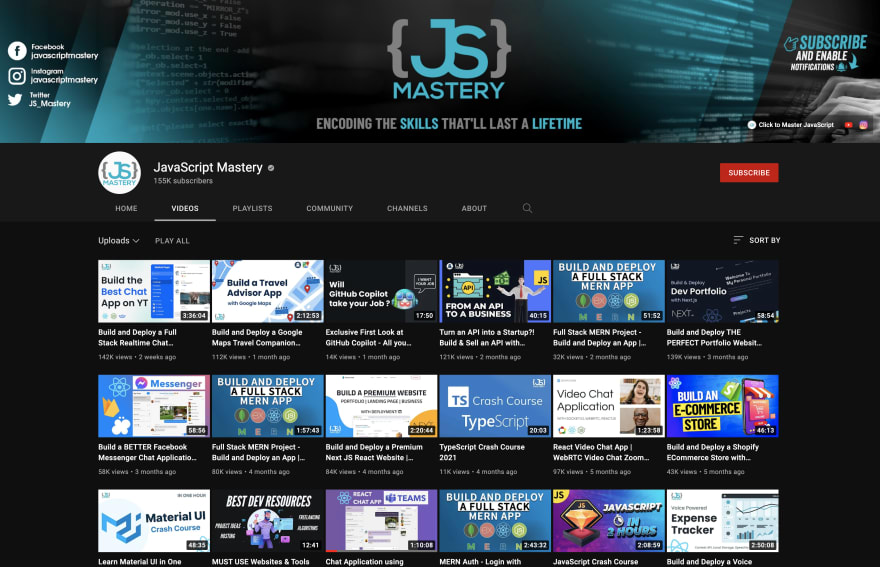Screen dimensions: 880x567
Task: Click the JavaScript Mastery channel name
Action: (x=208, y=167)
